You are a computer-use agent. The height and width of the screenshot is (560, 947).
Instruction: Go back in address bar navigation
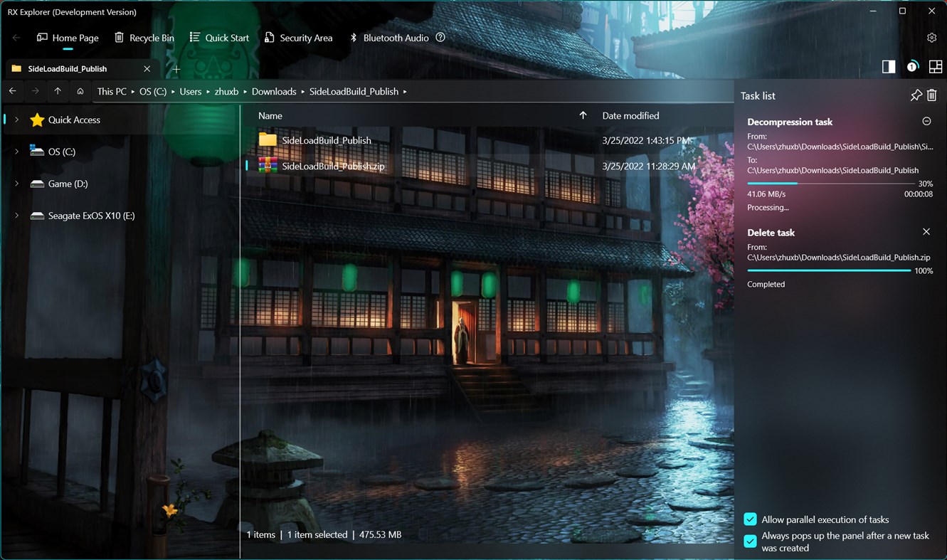(12, 91)
